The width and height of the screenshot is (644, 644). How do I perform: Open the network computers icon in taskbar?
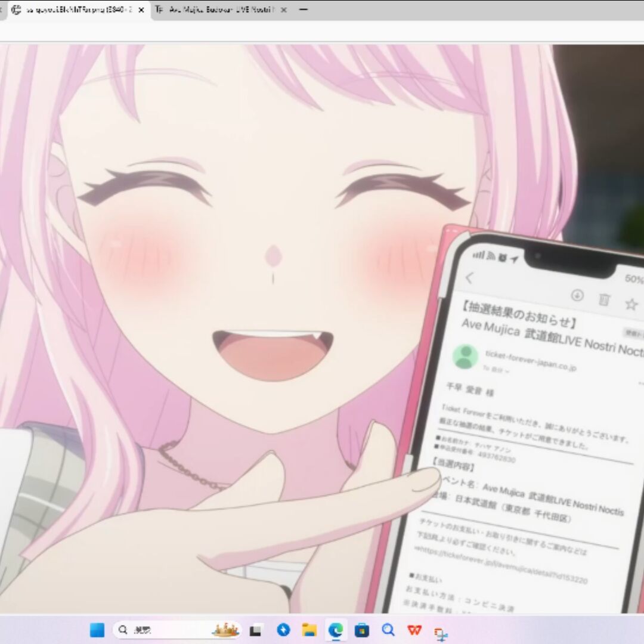[441, 634]
